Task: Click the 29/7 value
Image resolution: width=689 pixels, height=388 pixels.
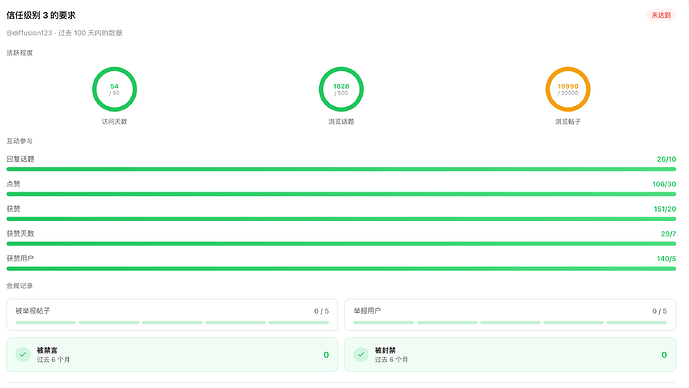Action: click(668, 234)
